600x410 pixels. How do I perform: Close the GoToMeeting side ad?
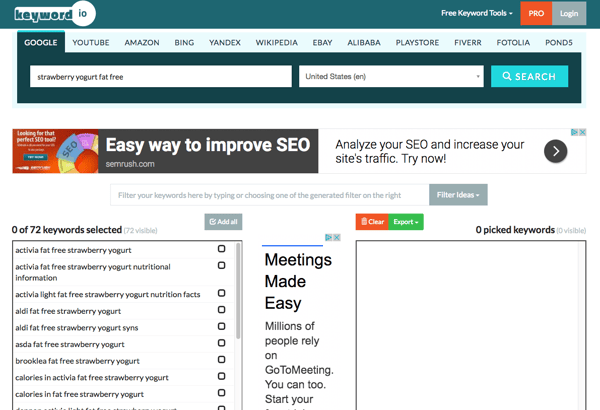pos(338,238)
